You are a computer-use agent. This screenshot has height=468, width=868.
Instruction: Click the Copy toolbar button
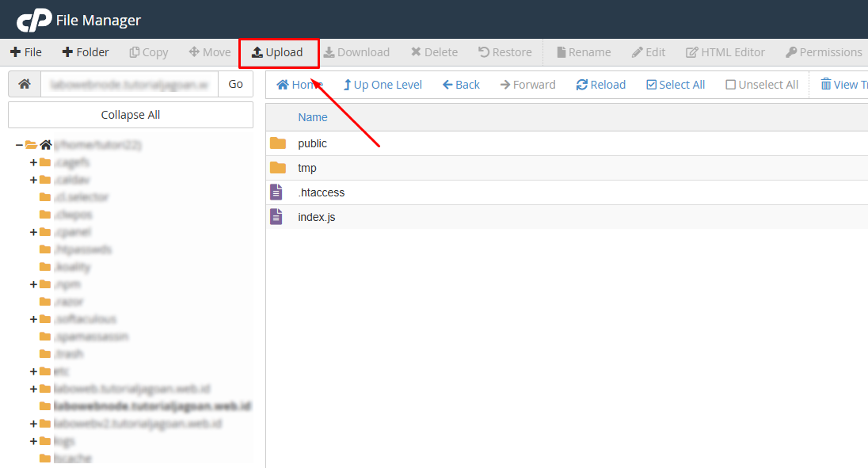[149, 52]
